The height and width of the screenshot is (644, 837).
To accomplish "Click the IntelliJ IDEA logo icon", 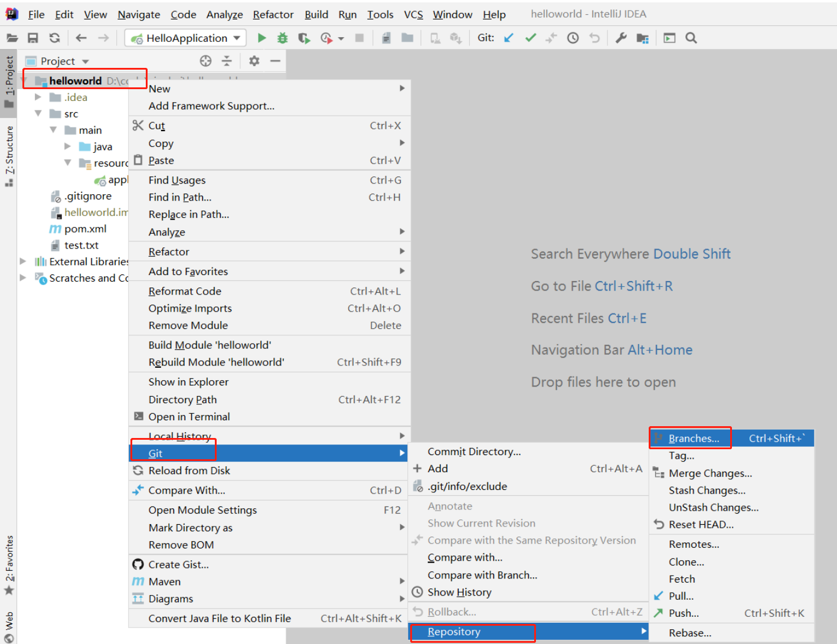I will point(12,14).
